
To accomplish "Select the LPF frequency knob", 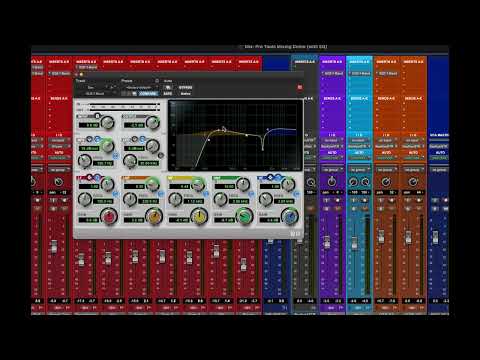I will (130, 161).
